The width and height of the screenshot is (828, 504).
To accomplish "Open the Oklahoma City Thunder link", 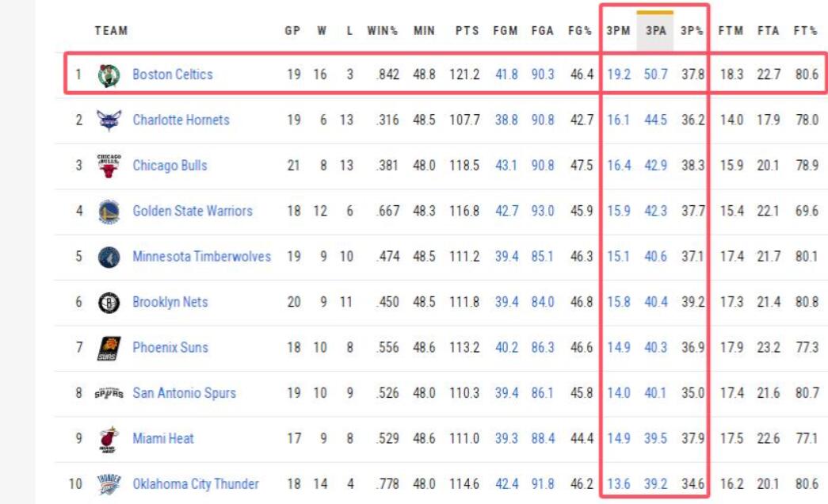I will click(x=195, y=483).
